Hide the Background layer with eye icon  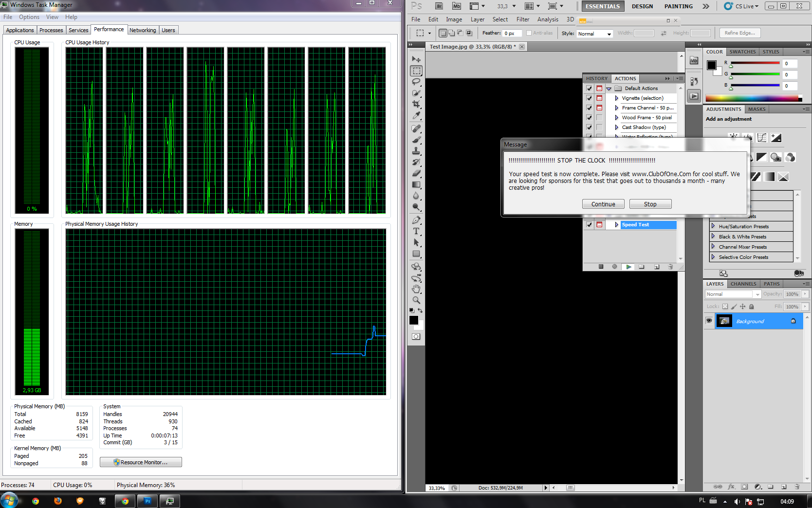[x=709, y=321]
